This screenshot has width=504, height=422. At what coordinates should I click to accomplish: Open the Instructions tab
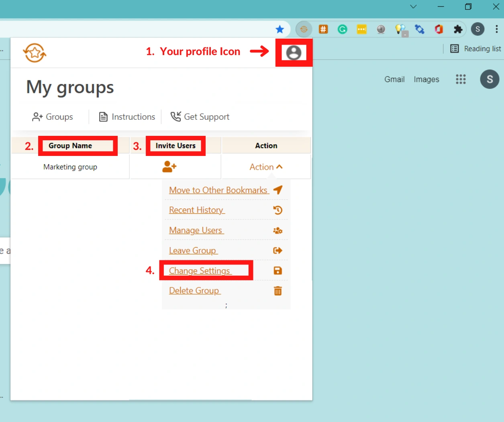[127, 117]
